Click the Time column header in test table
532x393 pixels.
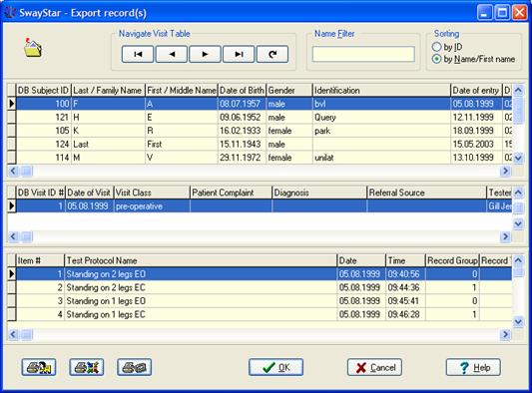point(405,260)
